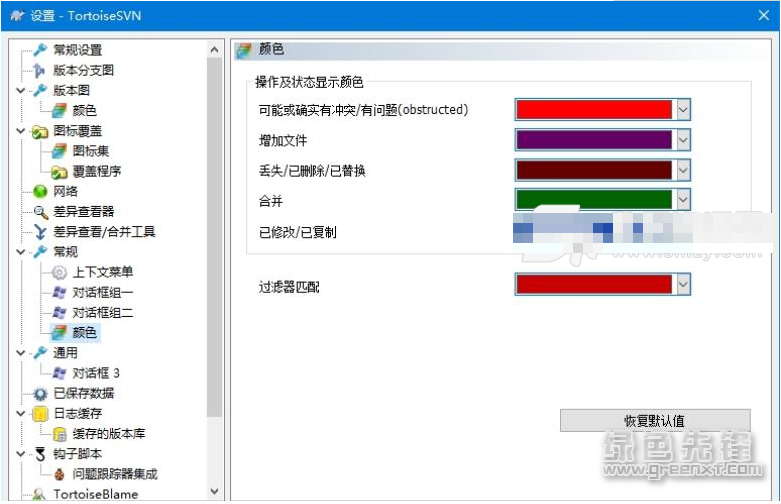The image size is (781, 504).
Task: Open dropdown arrow for 过滤器匹配 color
Action: [683, 284]
